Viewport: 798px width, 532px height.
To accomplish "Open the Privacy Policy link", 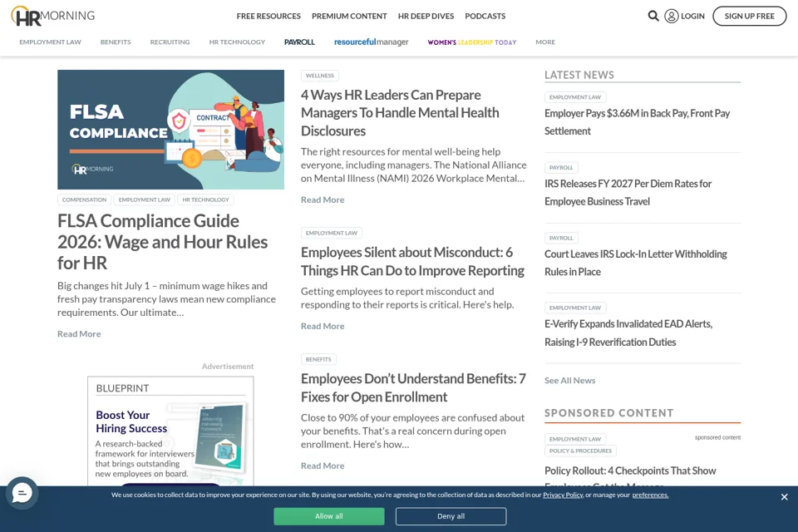I will (563, 495).
